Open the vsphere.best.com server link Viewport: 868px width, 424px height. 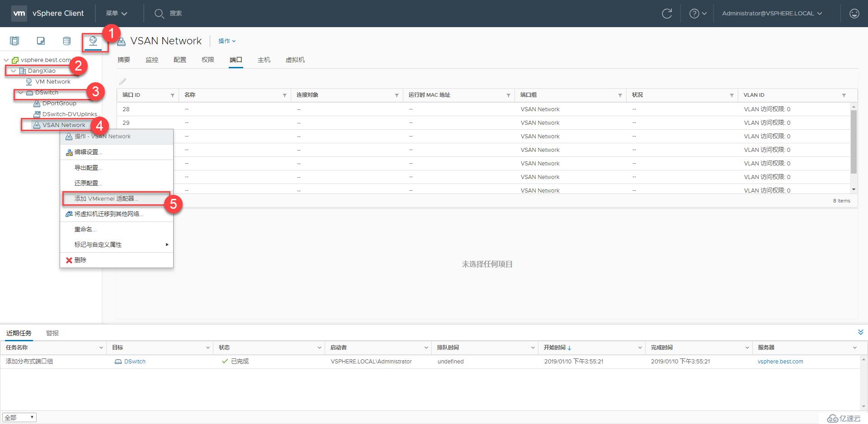(780, 362)
